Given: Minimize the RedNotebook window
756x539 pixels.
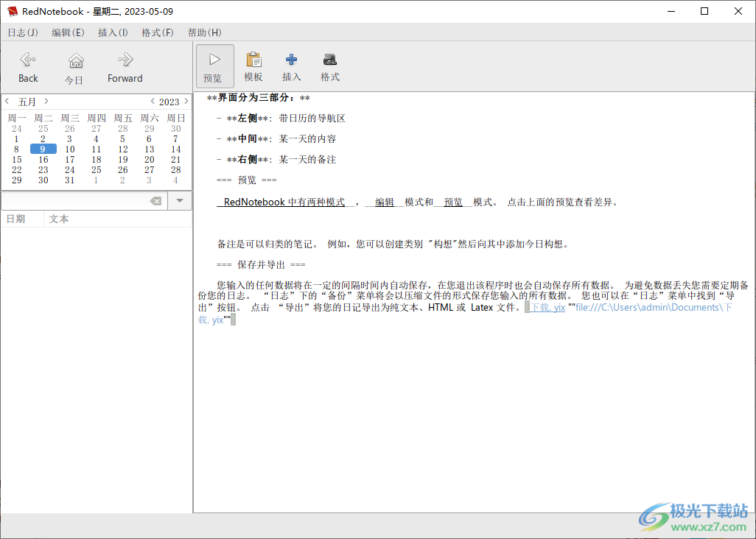Looking at the screenshot, I should point(671,11).
